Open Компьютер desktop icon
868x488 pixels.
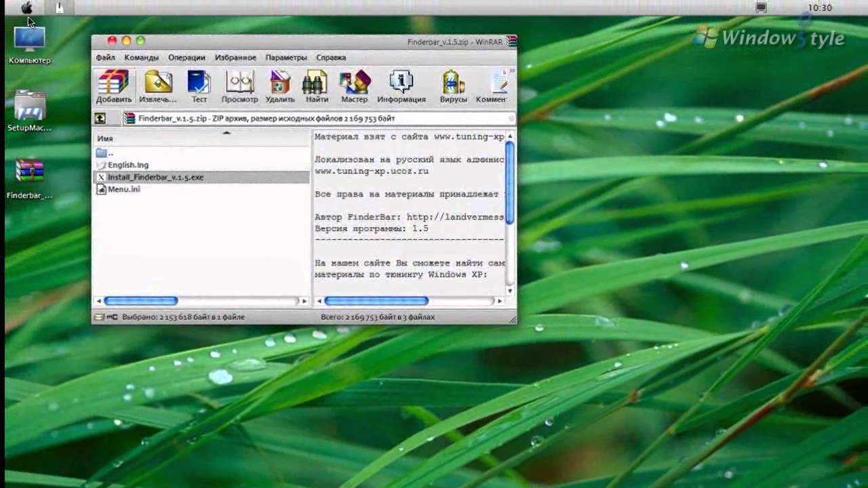pyautogui.click(x=29, y=45)
